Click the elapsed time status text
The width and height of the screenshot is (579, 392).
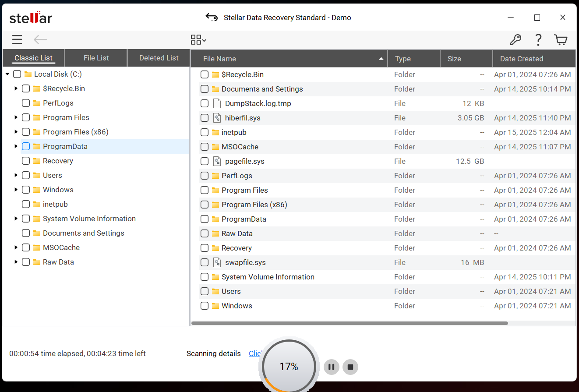(78, 353)
